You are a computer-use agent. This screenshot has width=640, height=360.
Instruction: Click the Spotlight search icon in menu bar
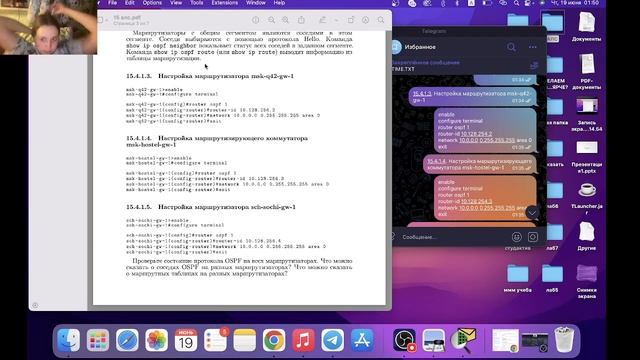click(516, 3)
